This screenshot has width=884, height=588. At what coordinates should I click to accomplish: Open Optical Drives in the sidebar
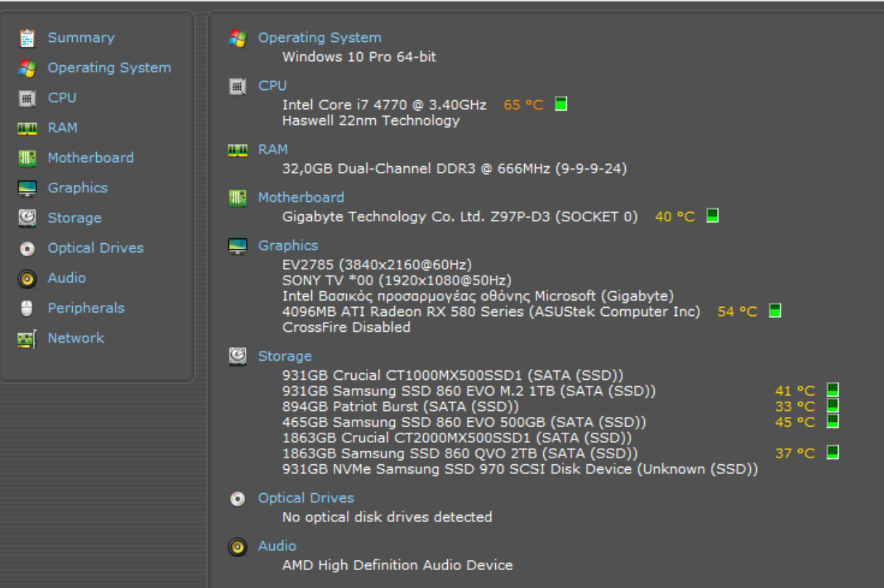click(95, 248)
